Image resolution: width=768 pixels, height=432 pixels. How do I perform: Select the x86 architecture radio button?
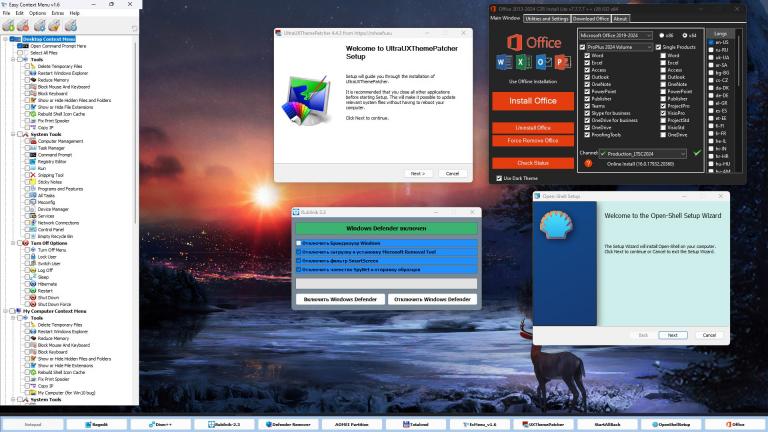662,35
